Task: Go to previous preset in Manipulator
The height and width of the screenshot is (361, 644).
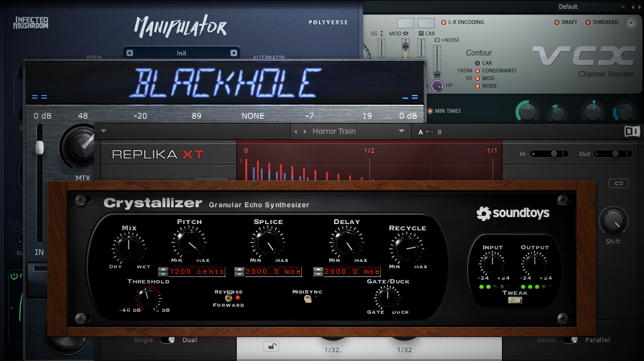Action: point(130,53)
